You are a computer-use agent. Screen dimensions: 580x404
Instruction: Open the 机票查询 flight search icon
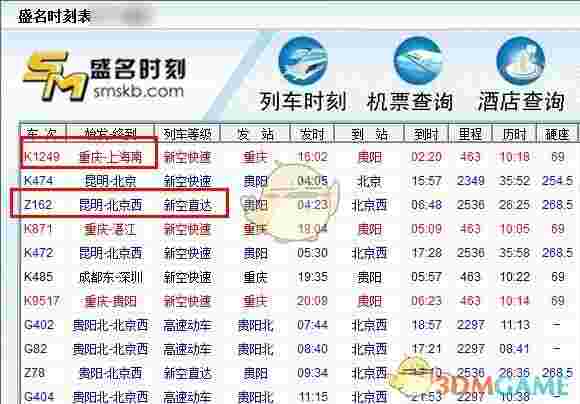click(418, 61)
